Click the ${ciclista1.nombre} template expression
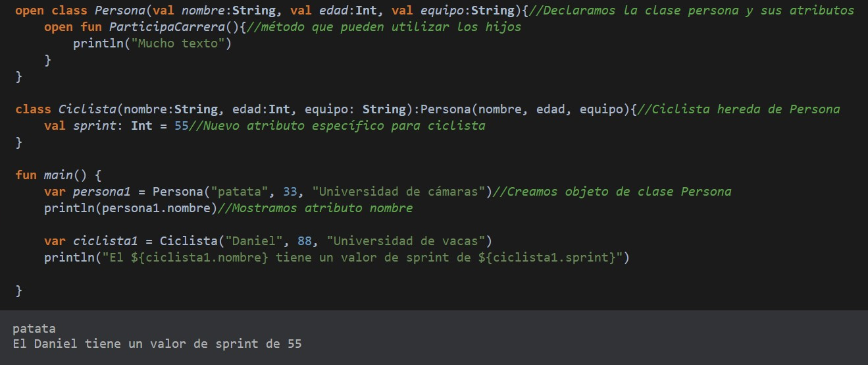The image size is (868, 365). 199,257
